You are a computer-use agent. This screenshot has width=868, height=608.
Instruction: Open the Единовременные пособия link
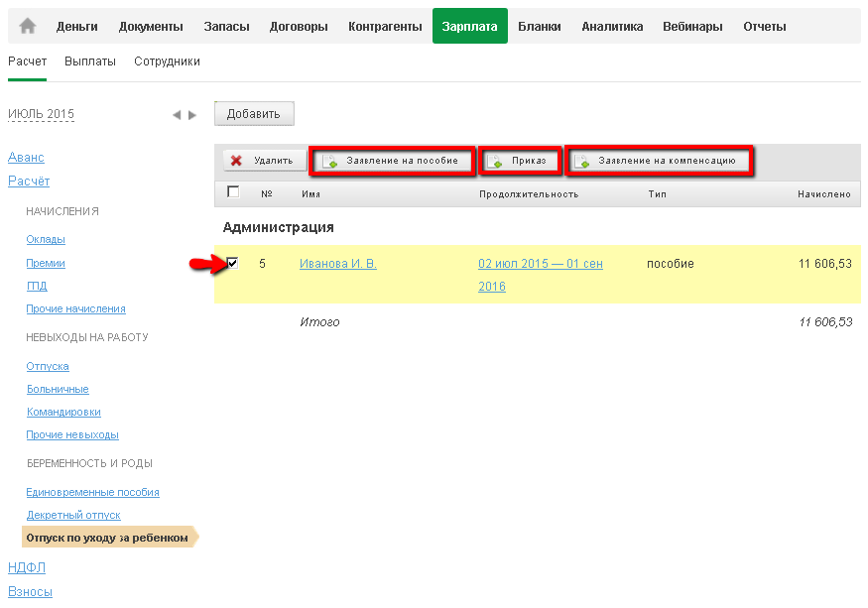coord(92,492)
